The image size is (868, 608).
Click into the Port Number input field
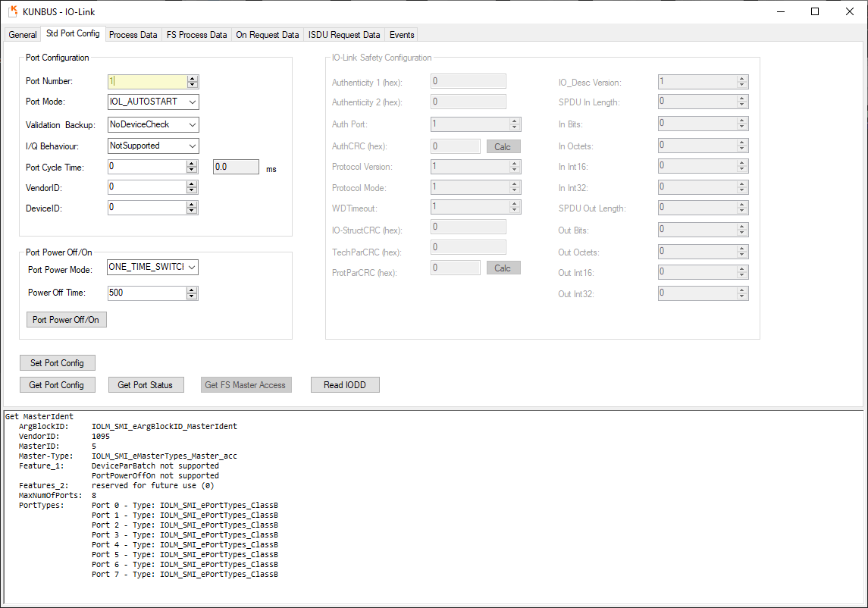(x=148, y=81)
